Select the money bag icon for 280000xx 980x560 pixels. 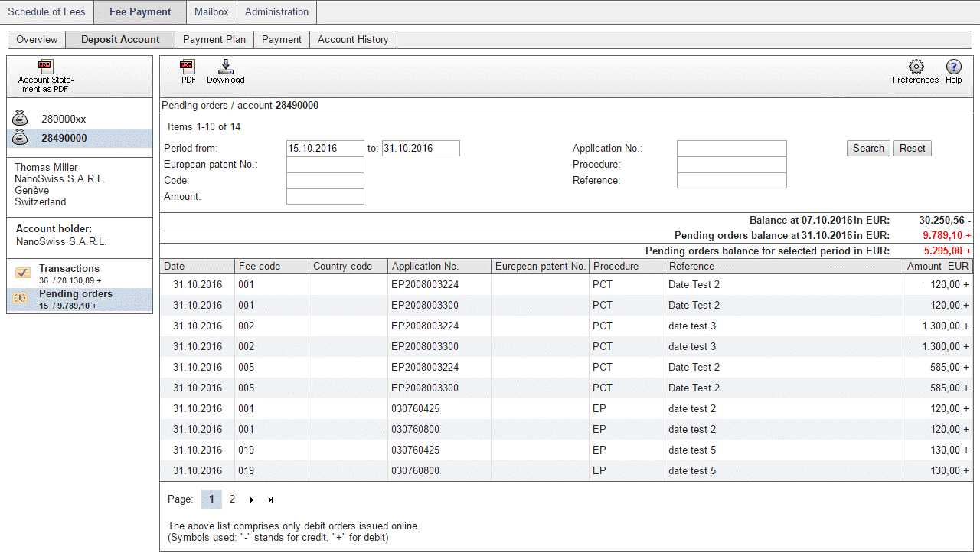pos(21,119)
